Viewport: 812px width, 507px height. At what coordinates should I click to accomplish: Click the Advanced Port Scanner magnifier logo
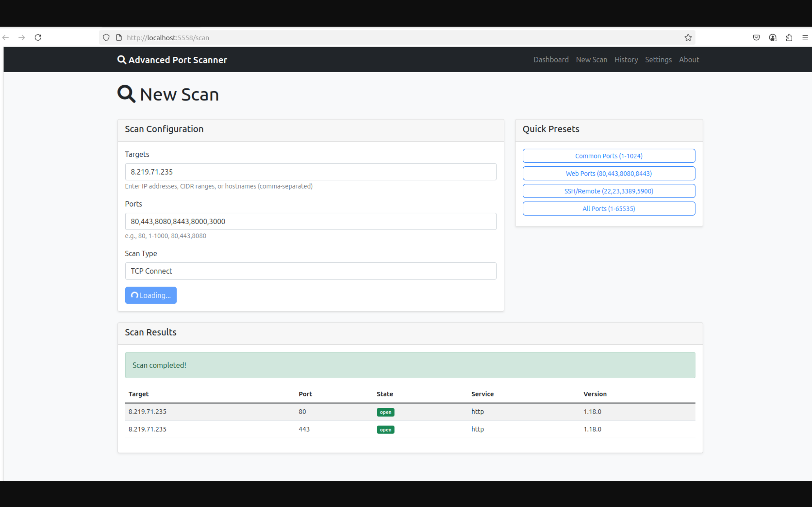click(121, 60)
